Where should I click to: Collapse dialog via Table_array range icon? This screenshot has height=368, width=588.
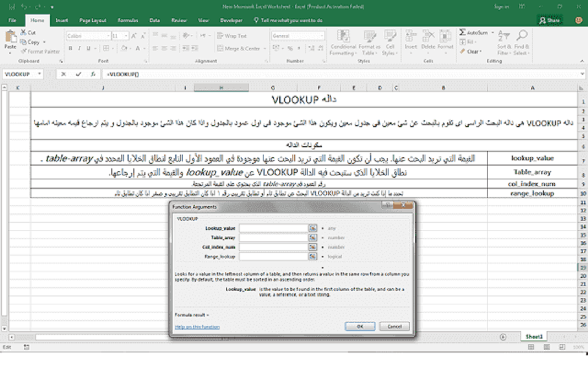(x=312, y=238)
